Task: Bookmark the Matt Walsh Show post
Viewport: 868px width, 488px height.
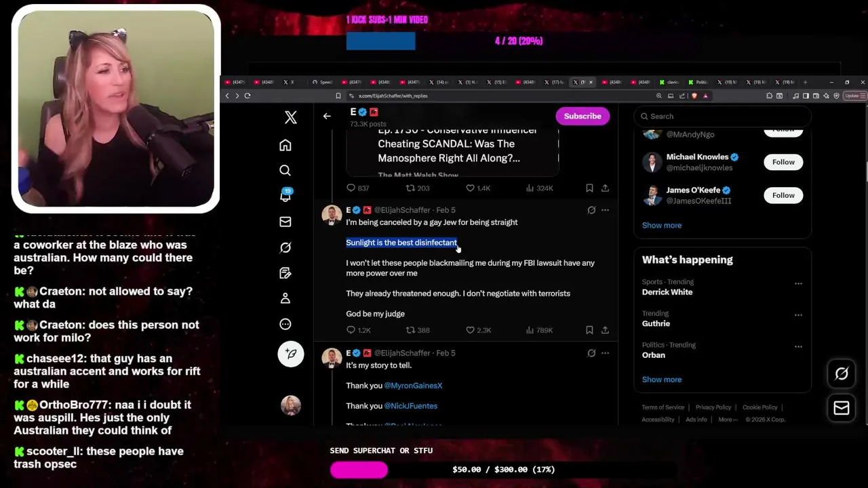Action: 589,188
